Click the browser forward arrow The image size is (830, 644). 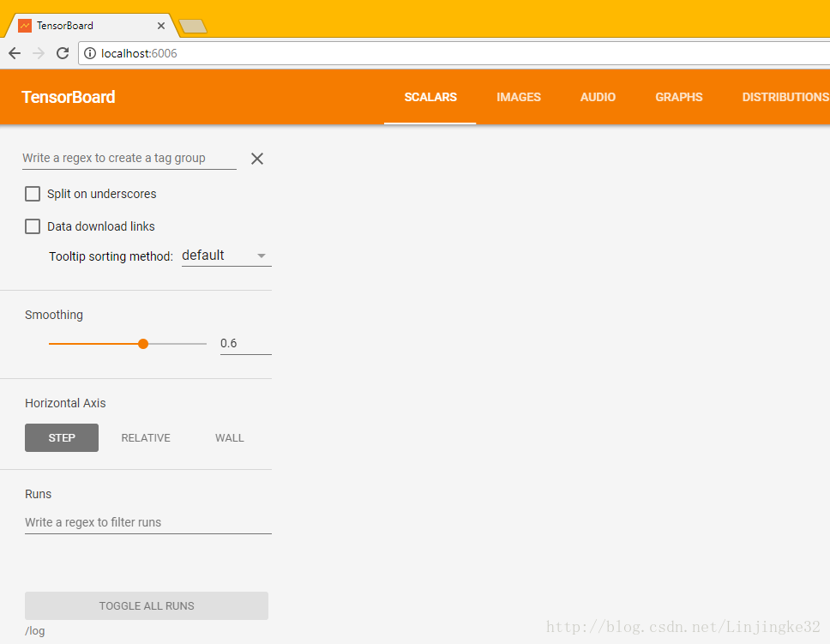coord(39,53)
